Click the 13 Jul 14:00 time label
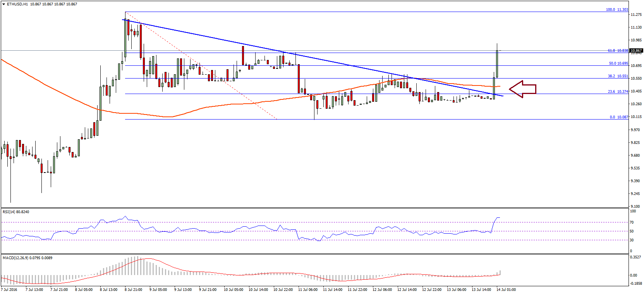Viewport: 644px width, 294px height. point(481,290)
